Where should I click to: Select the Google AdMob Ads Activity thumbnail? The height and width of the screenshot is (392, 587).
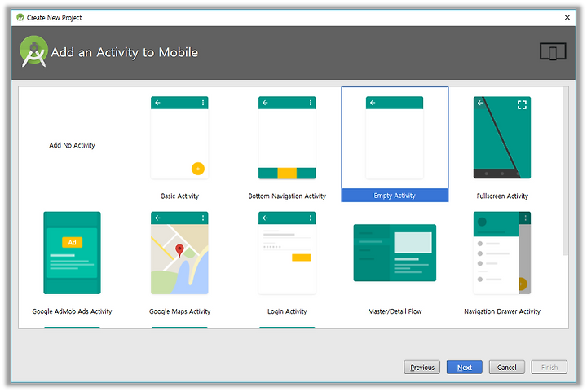(72, 253)
